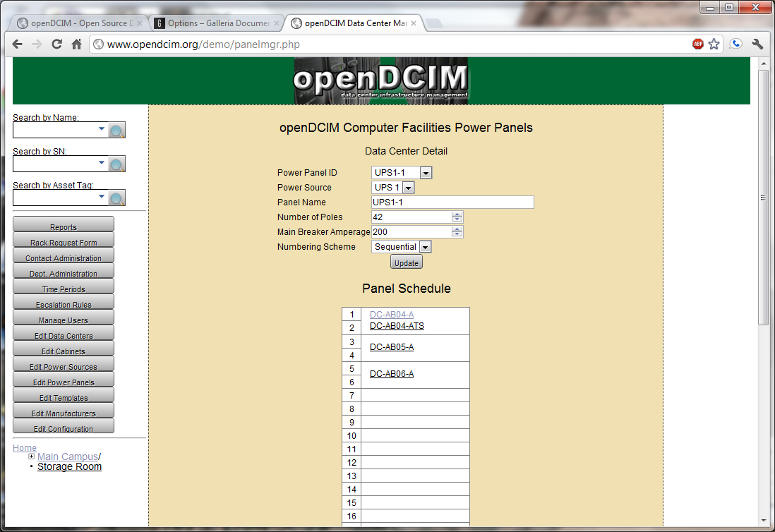The height and width of the screenshot is (532, 775).
Task: Expand the Main Campus tree node
Action: pos(32,457)
